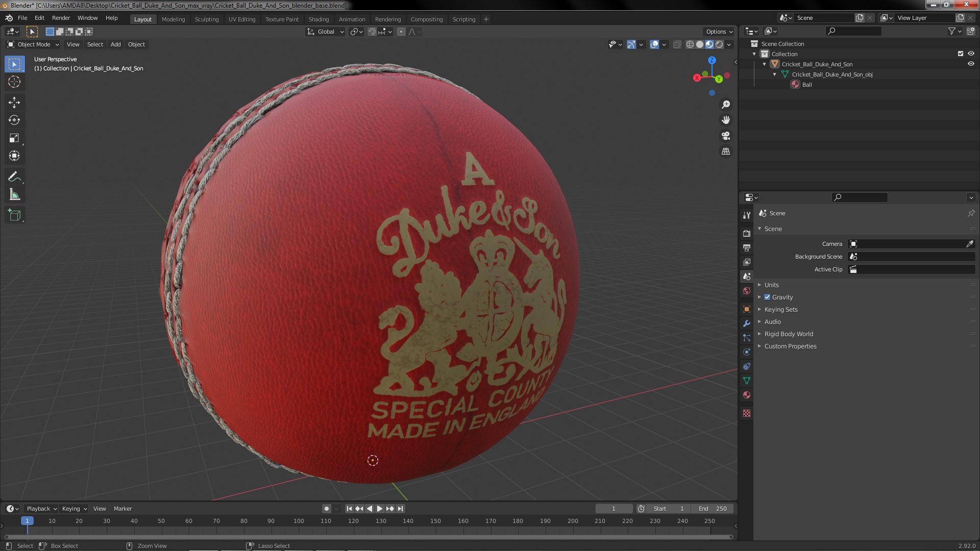Open the Particles properties tab
The height and width of the screenshot is (551, 980).
(x=747, y=338)
